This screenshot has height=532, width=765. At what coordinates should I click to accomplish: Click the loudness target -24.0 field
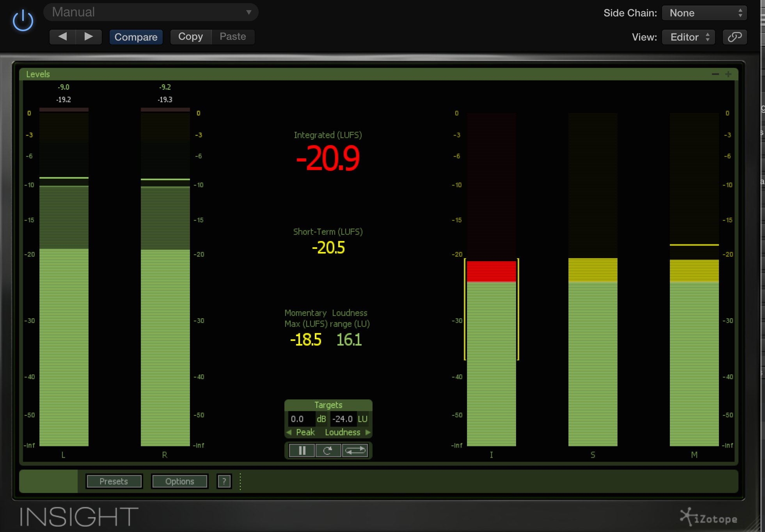click(x=342, y=419)
